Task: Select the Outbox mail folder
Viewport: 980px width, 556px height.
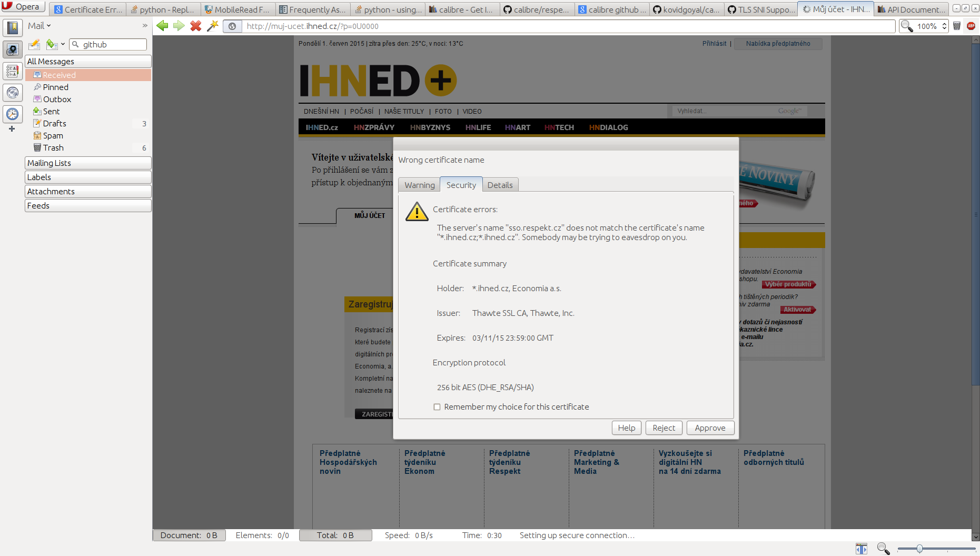Action: click(x=88, y=100)
